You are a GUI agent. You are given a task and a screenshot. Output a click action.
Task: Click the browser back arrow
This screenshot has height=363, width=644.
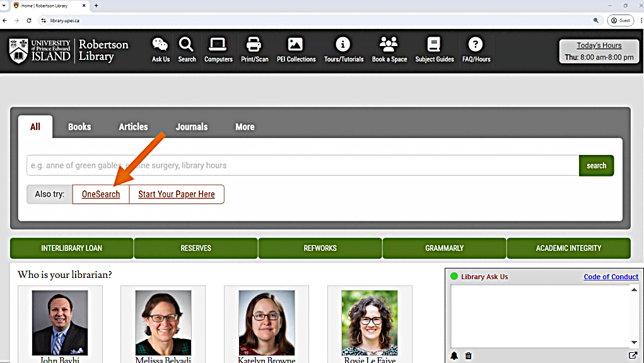5,21
